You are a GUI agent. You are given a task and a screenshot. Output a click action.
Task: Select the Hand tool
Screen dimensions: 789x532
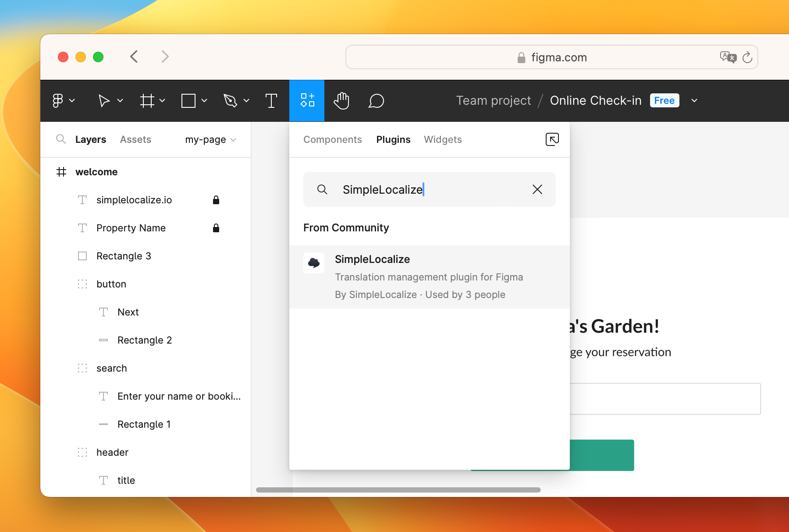pyautogui.click(x=341, y=101)
